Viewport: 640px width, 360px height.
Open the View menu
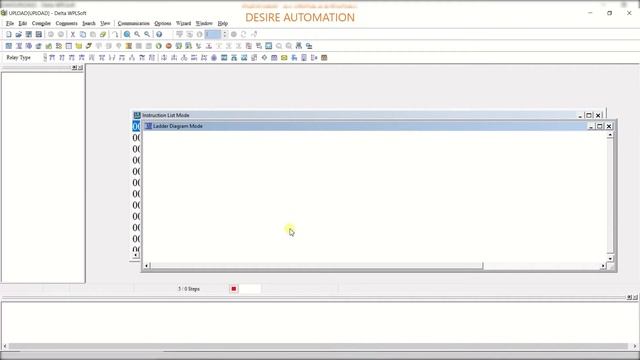click(105, 23)
